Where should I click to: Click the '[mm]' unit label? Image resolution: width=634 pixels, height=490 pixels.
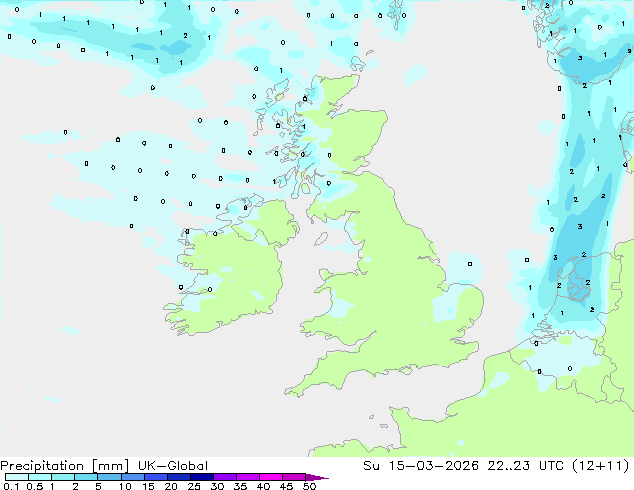pos(110,466)
